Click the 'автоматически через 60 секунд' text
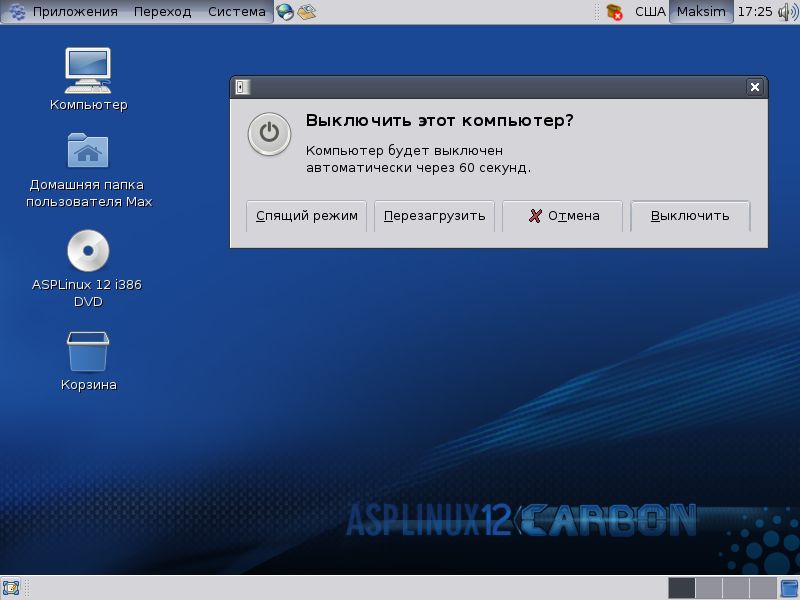 coord(418,167)
